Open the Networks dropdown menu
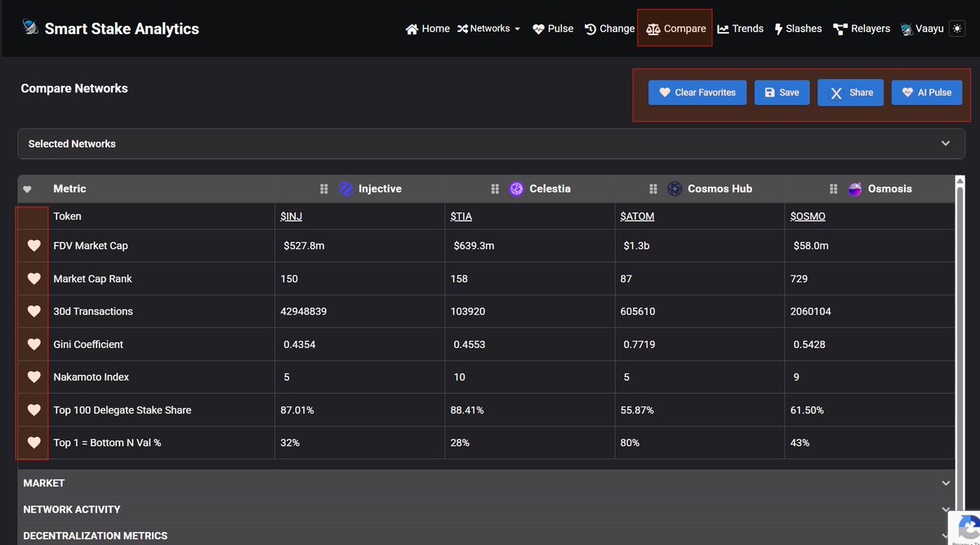 click(x=488, y=29)
